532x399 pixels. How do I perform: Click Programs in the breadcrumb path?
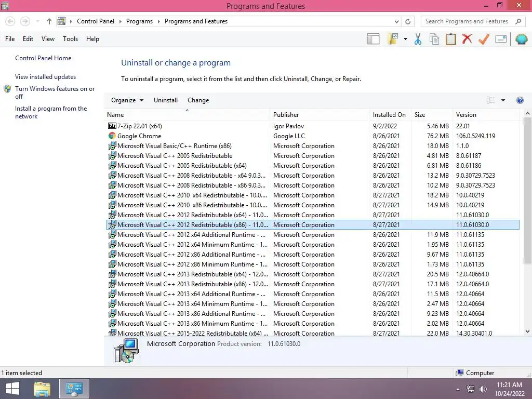click(139, 21)
